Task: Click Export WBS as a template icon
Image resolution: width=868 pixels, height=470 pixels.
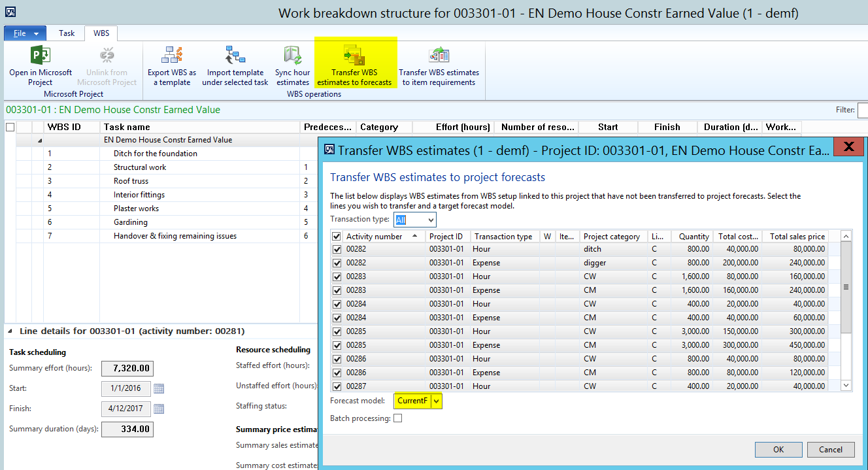Action: point(172,56)
